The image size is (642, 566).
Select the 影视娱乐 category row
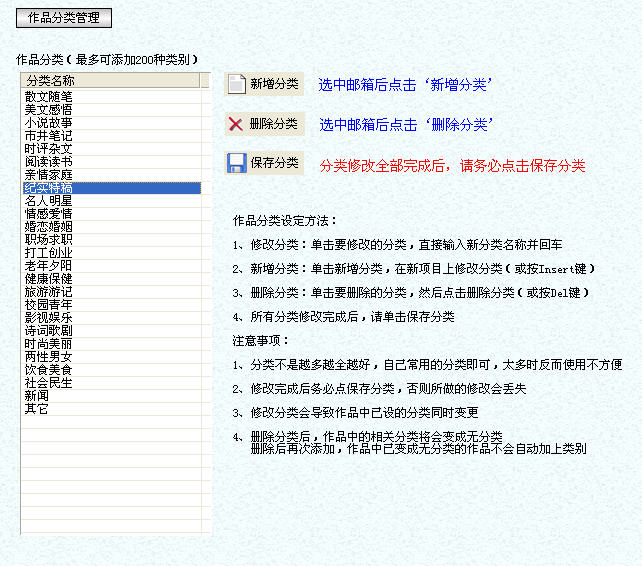pos(111,318)
